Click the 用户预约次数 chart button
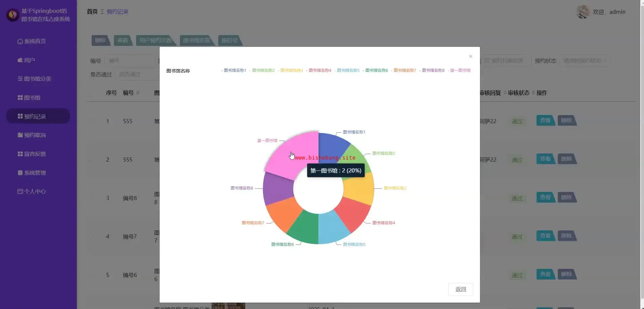 [x=156, y=40]
